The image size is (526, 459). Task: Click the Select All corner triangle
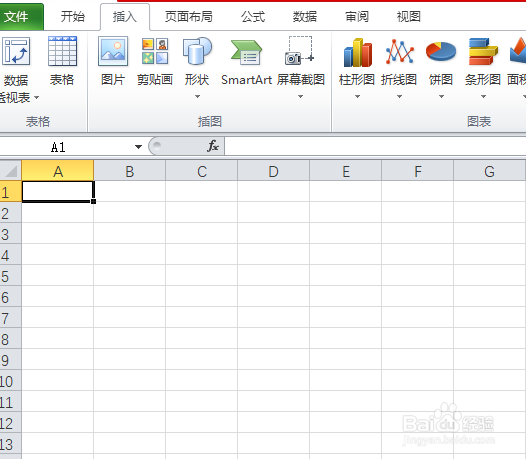pos(11,171)
